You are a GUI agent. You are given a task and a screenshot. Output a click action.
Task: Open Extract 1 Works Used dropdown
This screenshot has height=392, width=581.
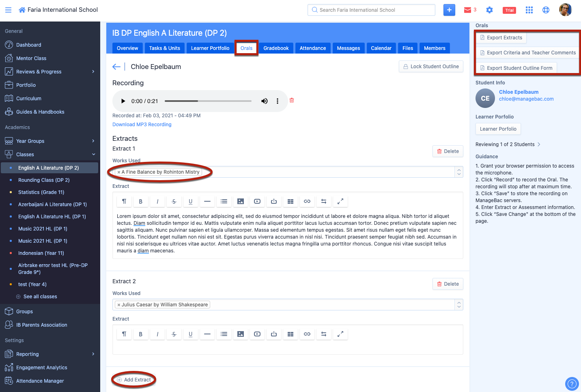point(459,172)
